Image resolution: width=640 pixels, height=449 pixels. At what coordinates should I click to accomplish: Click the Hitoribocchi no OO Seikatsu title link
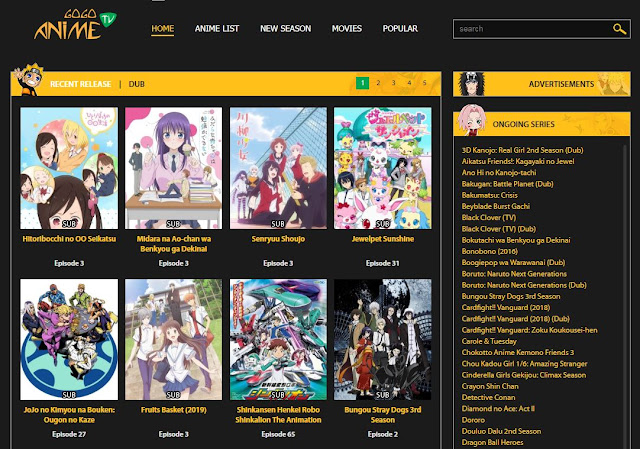(69, 239)
